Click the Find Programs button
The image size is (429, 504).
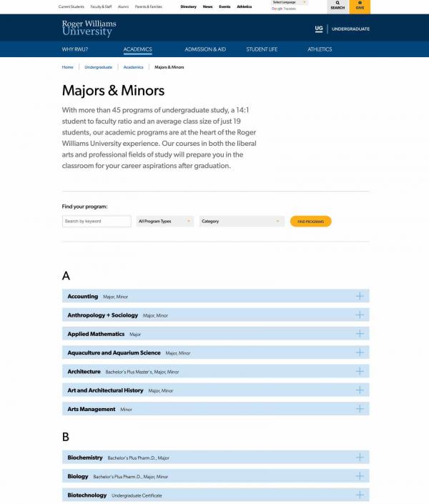(x=310, y=222)
